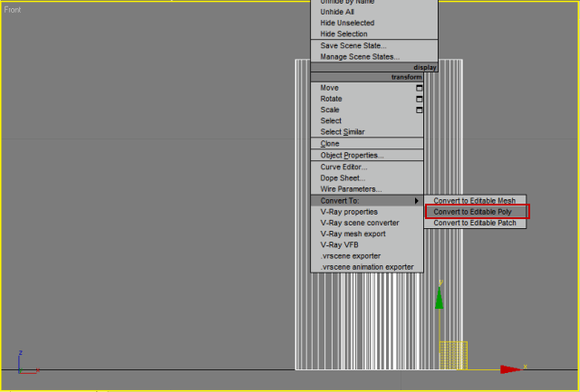This screenshot has width=580, height=392.
Task: Choose Hide Unselected
Action: [x=374, y=23]
